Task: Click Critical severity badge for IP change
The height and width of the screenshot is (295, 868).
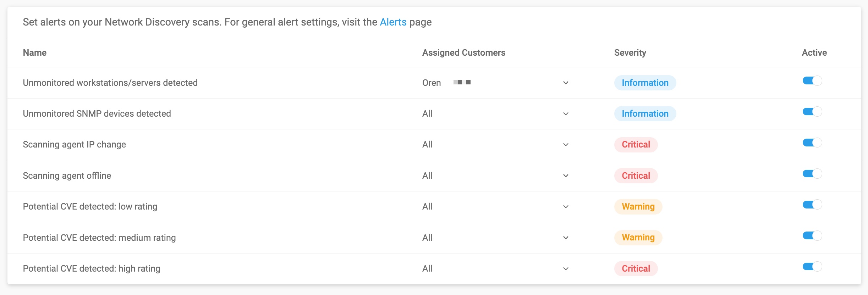Action: click(x=636, y=145)
